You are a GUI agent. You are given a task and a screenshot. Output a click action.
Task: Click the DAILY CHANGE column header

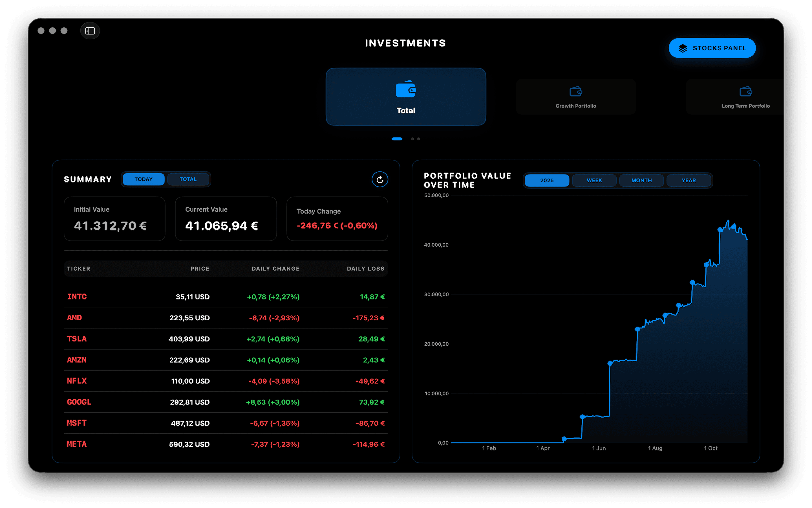point(276,269)
